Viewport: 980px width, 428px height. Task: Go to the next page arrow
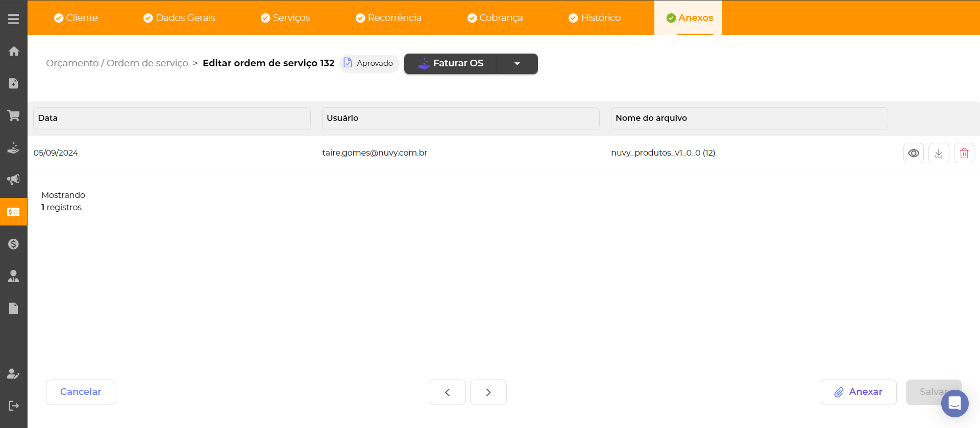click(x=488, y=392)
